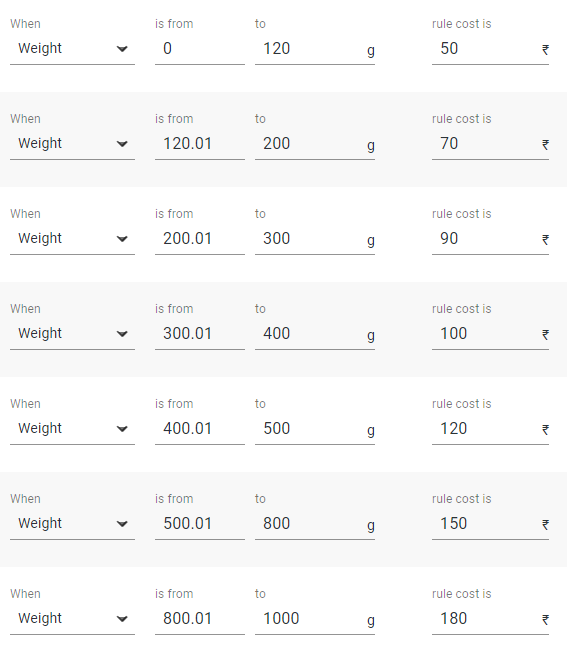567x647 pixels.
Task: Open the Weight dropdown in the 800.01–1000 rule
Action: point(72,618)
